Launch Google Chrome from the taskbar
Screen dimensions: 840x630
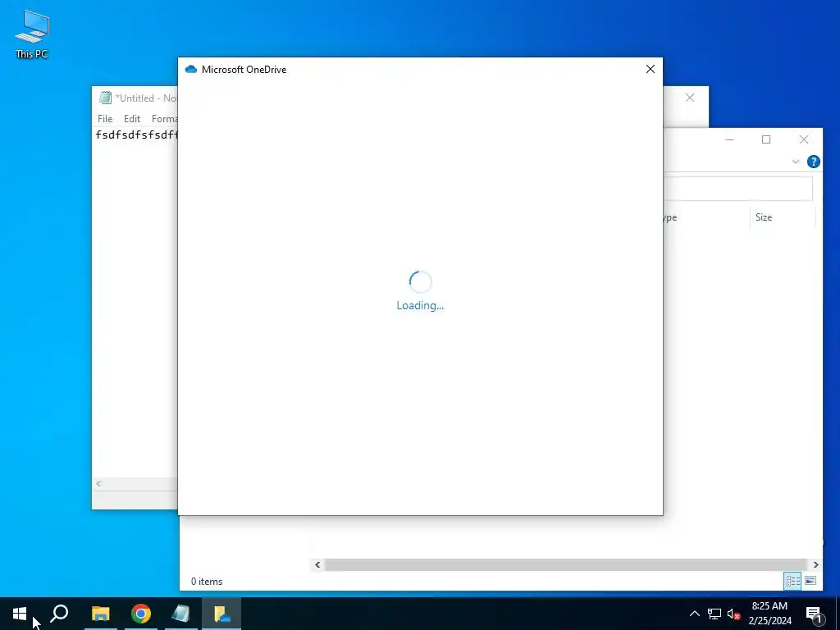click(x=141, y=614)
